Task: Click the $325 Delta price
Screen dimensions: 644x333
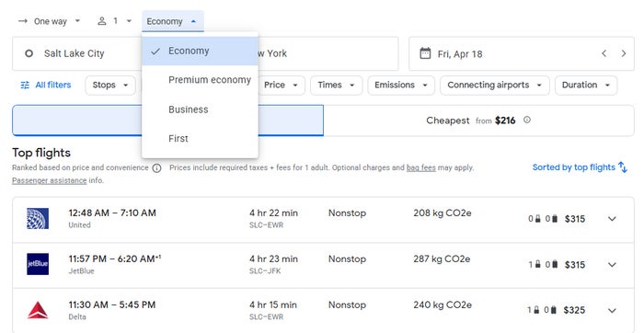Action: point(574,310)
